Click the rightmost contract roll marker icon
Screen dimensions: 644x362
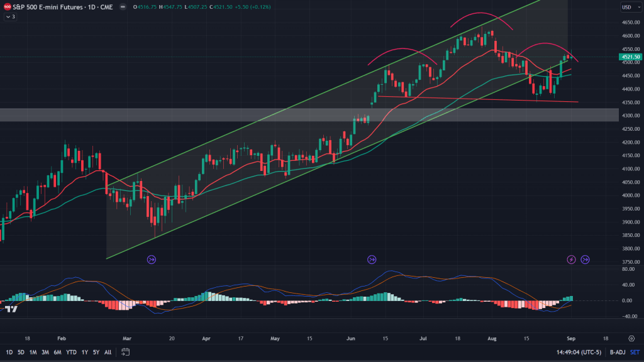(585, 259)
